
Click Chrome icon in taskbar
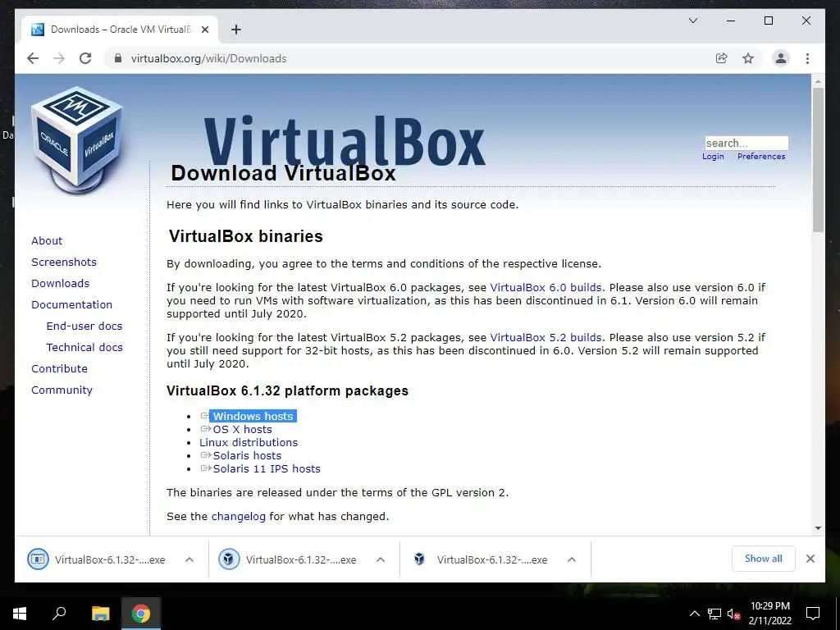click(141, 614)
